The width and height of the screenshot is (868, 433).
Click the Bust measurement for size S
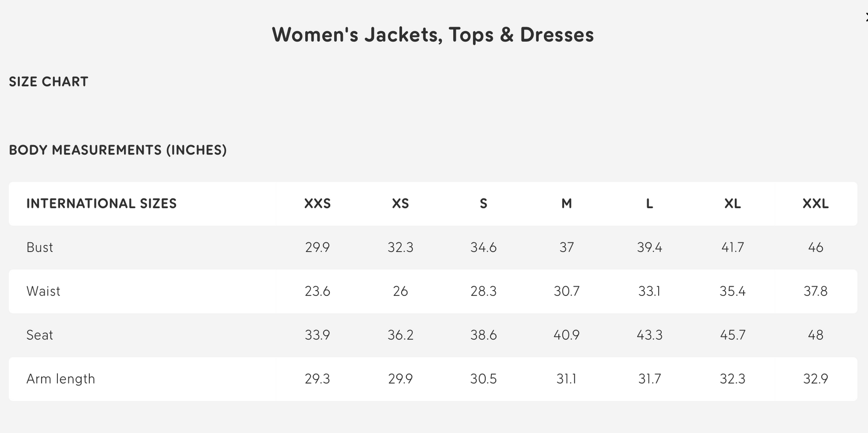pos(483,248)
